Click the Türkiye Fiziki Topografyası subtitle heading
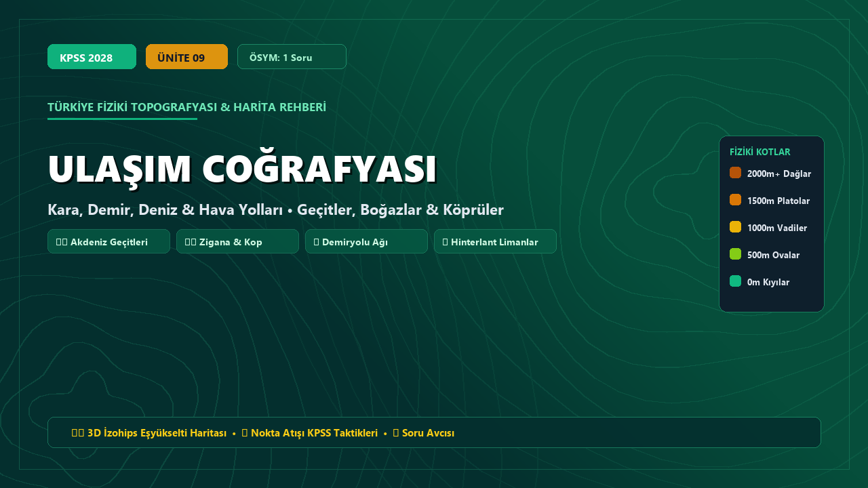The image size is (868, 488). click(x=186, y=107)
